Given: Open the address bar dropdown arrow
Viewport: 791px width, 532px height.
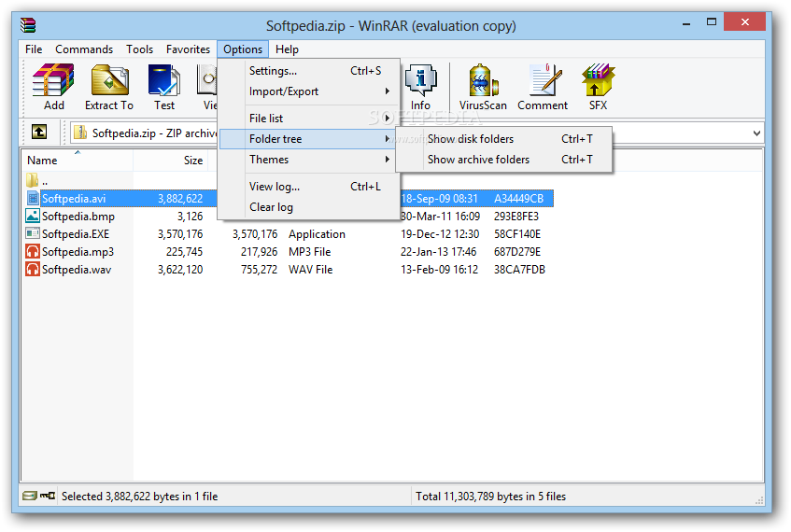Looking at the screenshot, I should (x=756, y=133).
